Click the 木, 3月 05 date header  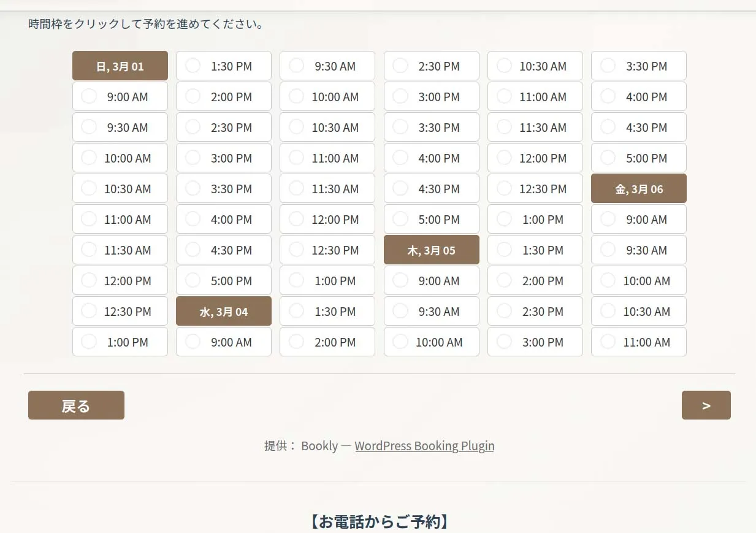pos(431,250)
